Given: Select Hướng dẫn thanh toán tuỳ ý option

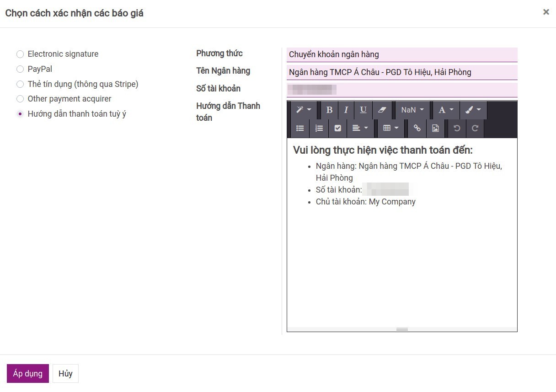Looking at the screenshot, I should click(x=20, y=114).
